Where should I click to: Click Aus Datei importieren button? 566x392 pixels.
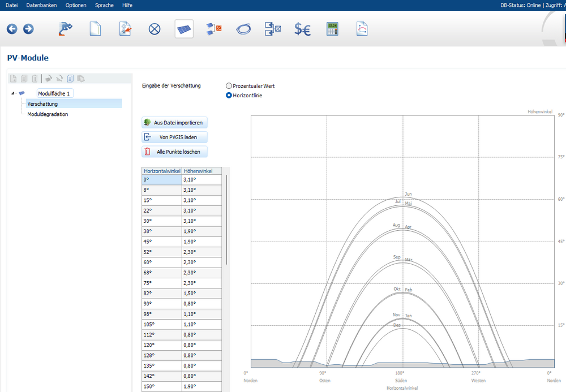[174, 123]
